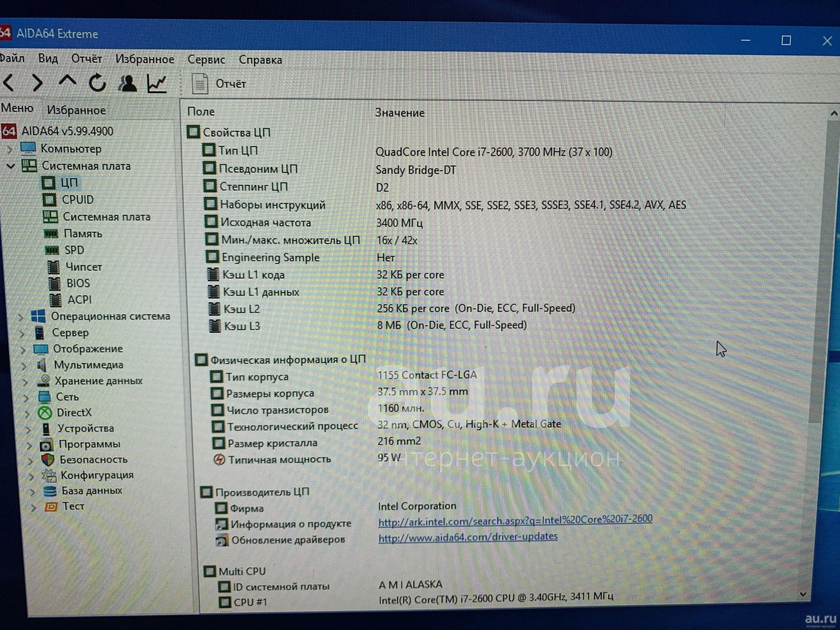Go forward with the right arrow toolbar icon
The width and height of the screenshot is (840, 630).
[x=38, y=82]
